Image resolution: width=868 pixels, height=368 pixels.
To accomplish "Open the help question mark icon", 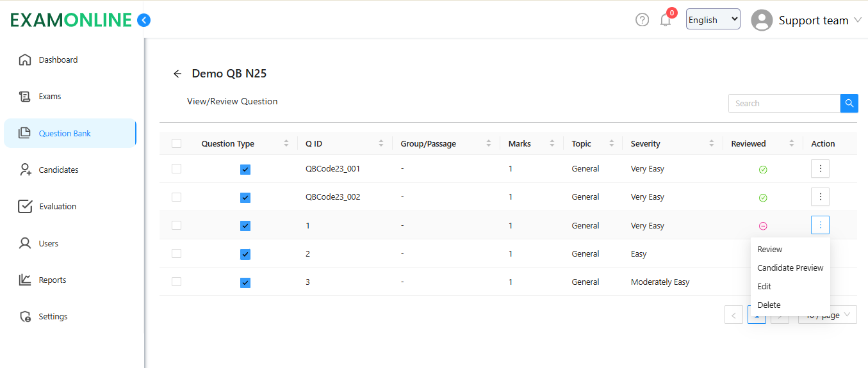I will [x=642, y=20].
